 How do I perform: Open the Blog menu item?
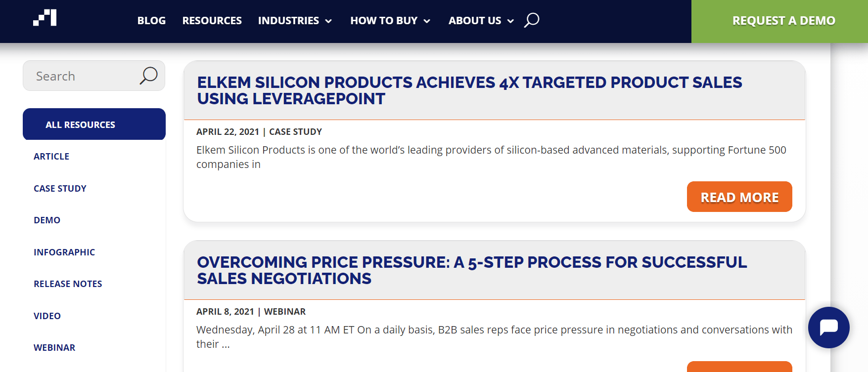tap(151, 21)
